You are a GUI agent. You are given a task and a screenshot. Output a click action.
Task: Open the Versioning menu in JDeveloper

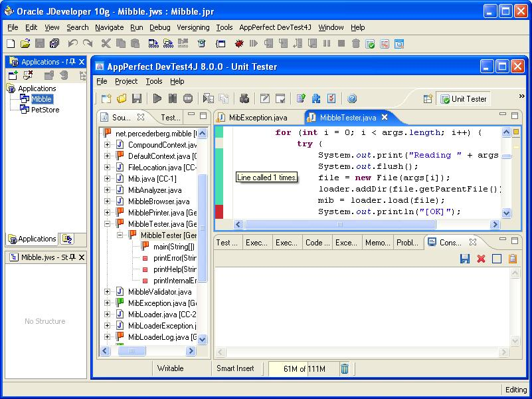pos(193,27)
